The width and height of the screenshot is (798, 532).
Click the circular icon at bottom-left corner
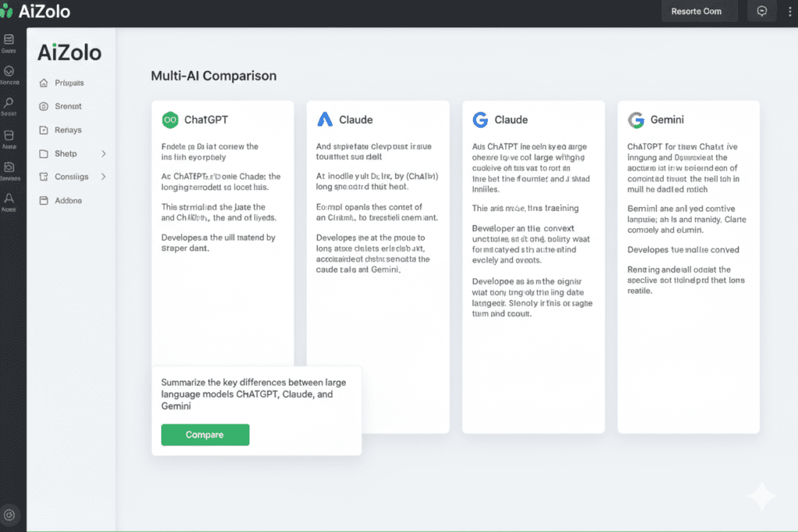point(9,515)
